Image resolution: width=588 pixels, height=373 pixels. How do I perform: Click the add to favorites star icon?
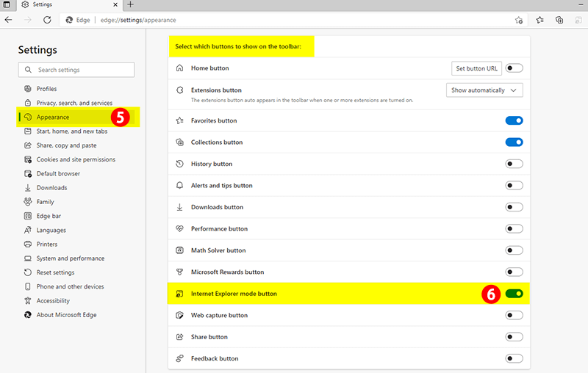coord(519,21)
